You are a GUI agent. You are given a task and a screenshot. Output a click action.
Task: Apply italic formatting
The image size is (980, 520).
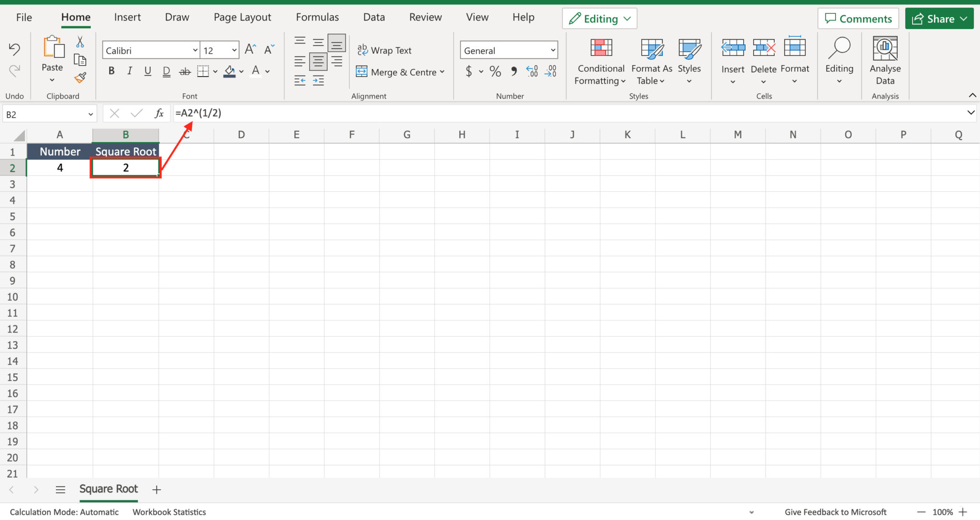pyautogui.click(x=129, y=70)
